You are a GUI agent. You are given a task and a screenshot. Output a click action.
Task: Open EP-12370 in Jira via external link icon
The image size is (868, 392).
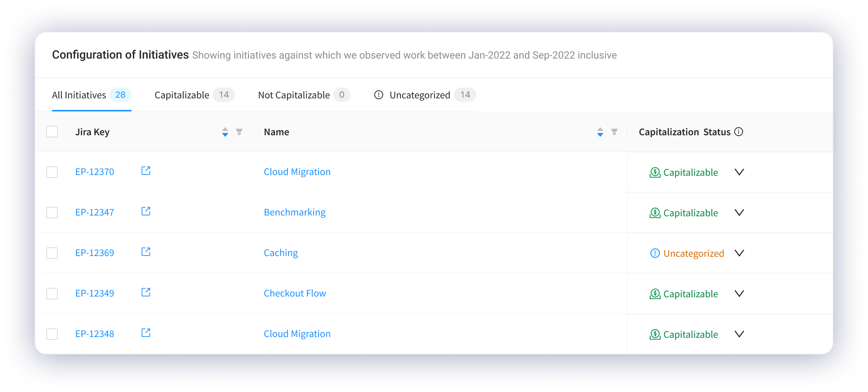[146, 171]
